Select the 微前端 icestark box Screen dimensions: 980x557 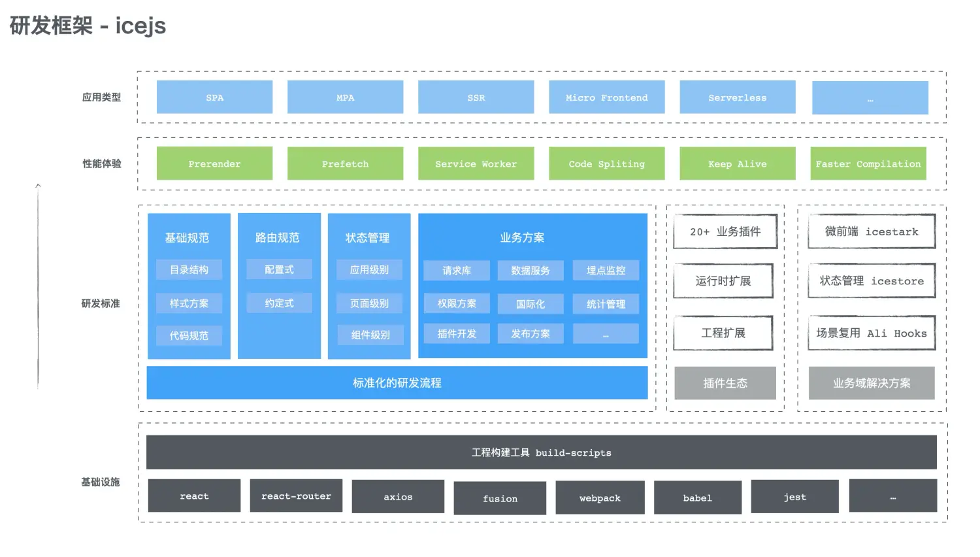872,231
